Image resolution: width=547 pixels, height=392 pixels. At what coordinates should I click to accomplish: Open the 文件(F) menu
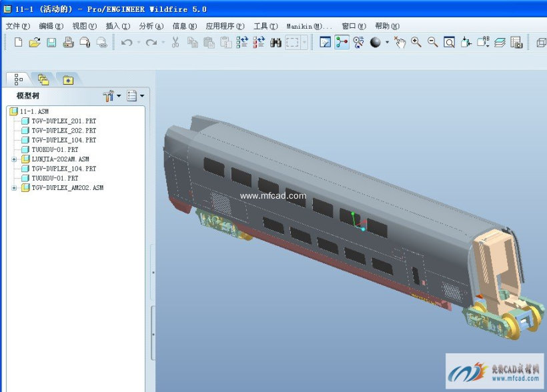point(18,26)
